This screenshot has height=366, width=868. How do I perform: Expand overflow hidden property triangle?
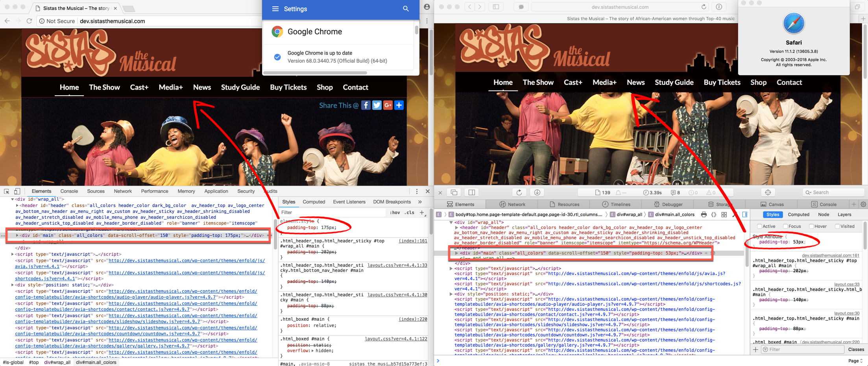pyautogui.click(x=313, y=351)
